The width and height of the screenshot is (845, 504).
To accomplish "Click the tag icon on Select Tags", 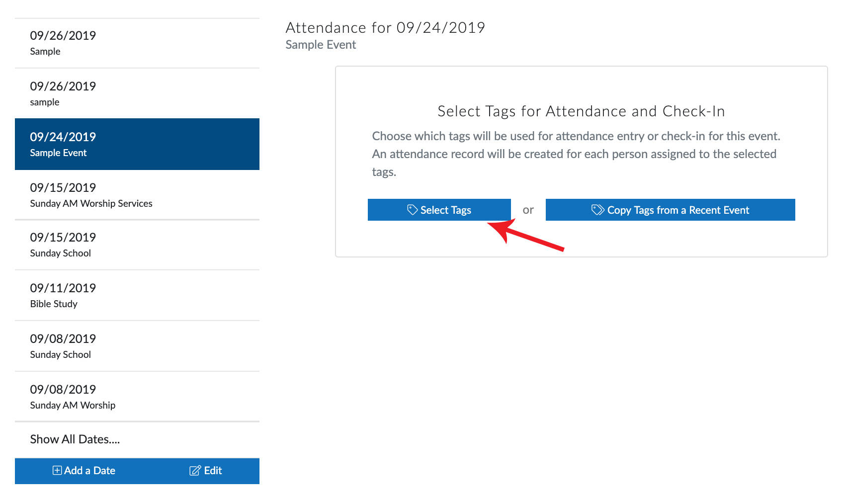I will click(x=412, y=209).
